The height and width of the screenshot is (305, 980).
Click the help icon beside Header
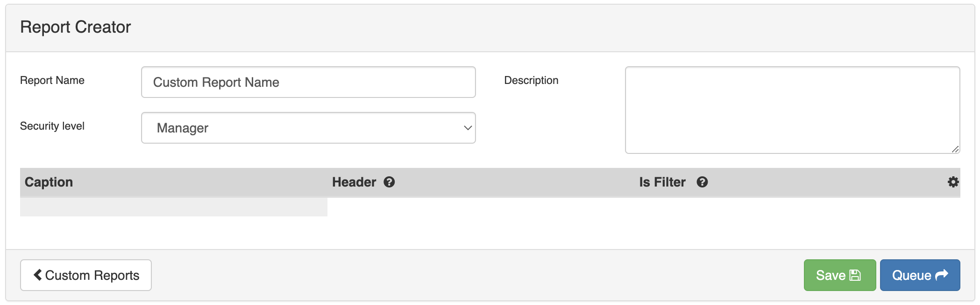pyautogui.click(x=389, y=182)
